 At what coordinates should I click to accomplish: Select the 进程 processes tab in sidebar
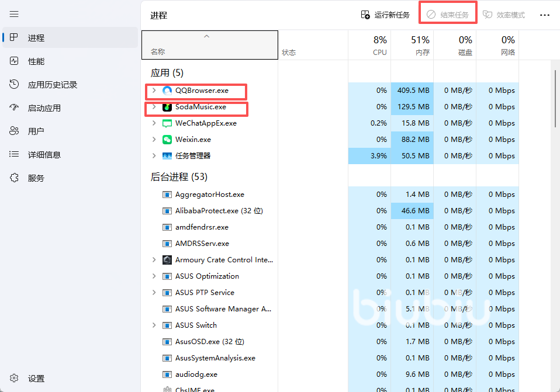[x=36, y=38]
